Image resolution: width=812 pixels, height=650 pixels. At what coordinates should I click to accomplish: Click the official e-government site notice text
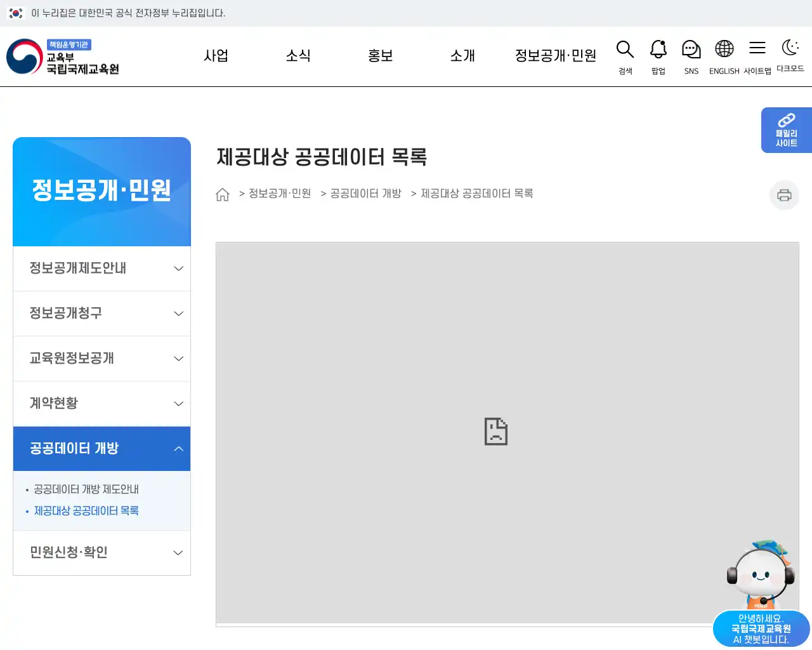pos(128,13)
